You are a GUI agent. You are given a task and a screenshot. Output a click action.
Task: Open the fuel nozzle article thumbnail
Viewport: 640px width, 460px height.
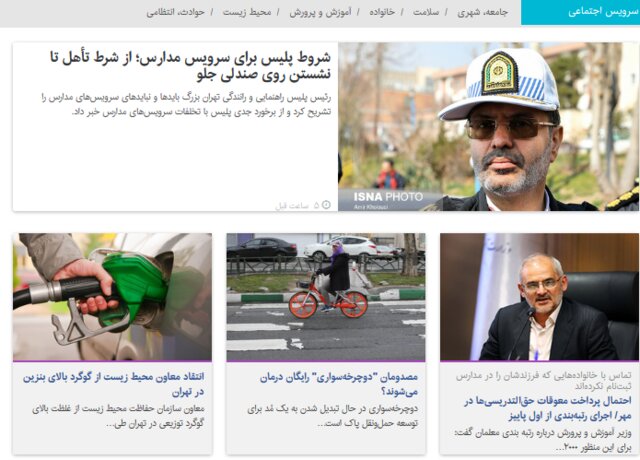(112, 297)
